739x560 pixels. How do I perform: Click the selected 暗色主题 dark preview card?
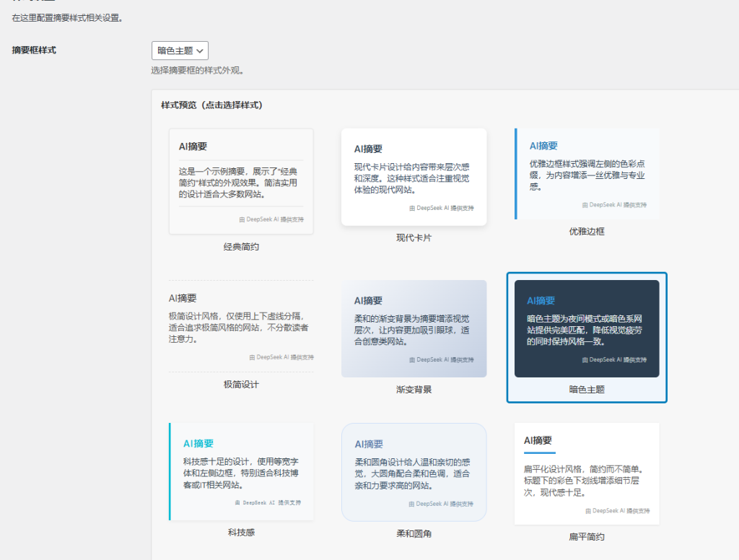[x=587, y=328]
